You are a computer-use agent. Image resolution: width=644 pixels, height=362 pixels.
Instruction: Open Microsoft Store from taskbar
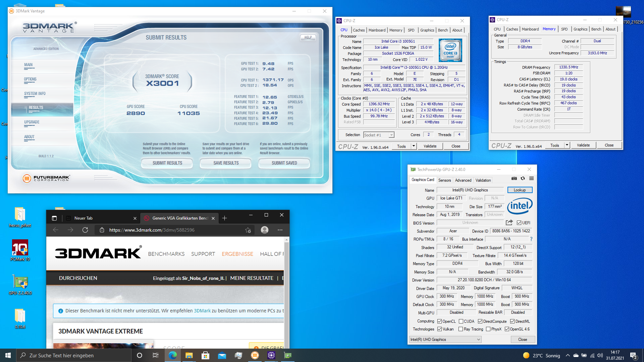205,355
